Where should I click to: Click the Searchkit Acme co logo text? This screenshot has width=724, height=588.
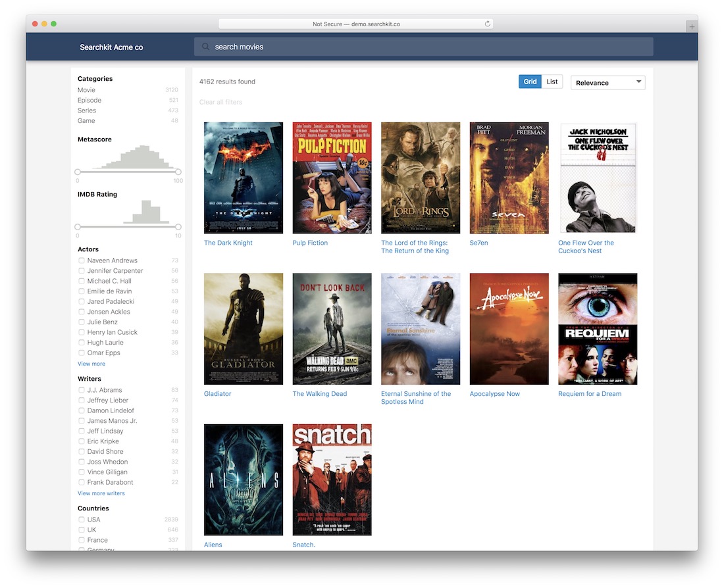coord(111,47)
